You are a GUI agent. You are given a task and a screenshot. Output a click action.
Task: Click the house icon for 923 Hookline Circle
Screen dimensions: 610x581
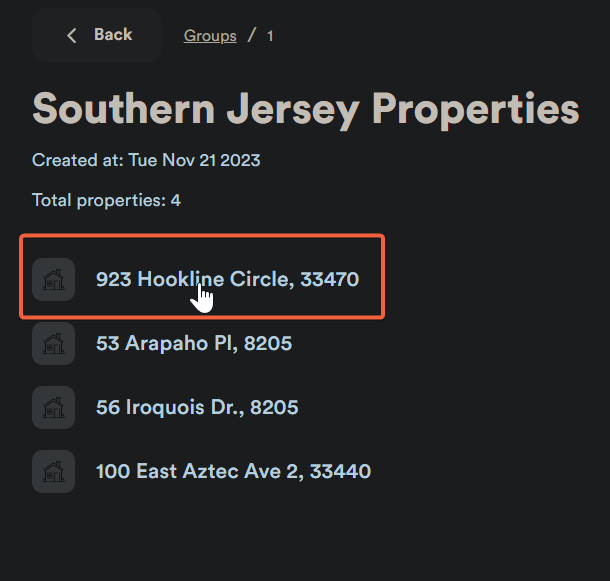point(53,279)
